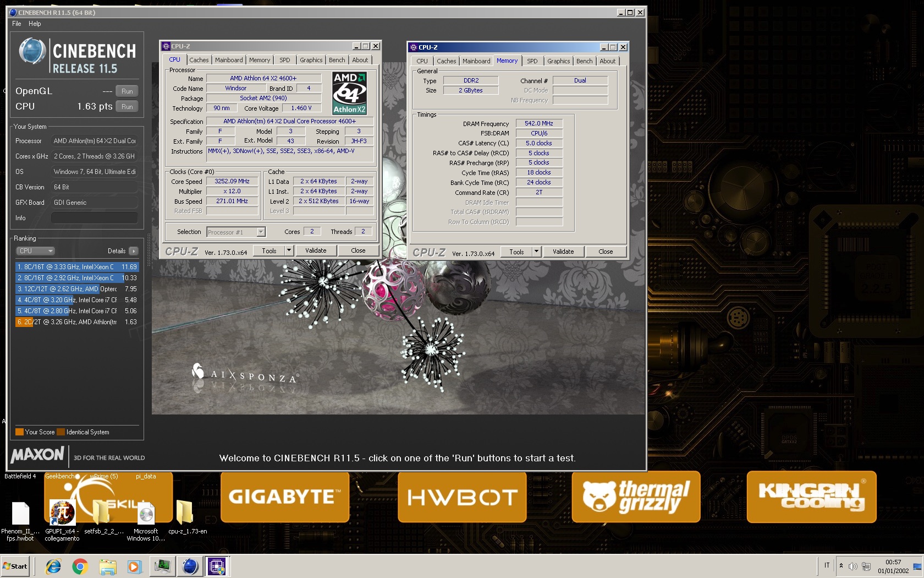
Task: Open SPD tab in right CPU-Z window
Action: click(x=532, y=61)
